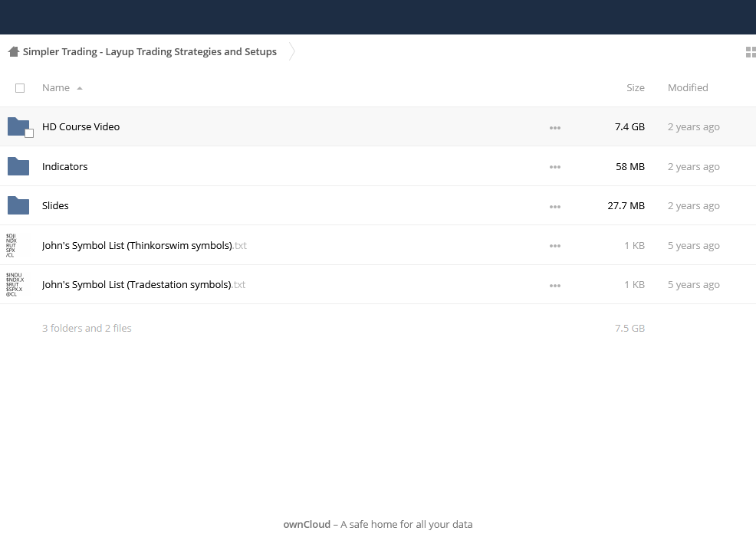The image size is (756, 547).
Task: Open more actions for Tradestation symbols file
Action: (x=555, y=285)
